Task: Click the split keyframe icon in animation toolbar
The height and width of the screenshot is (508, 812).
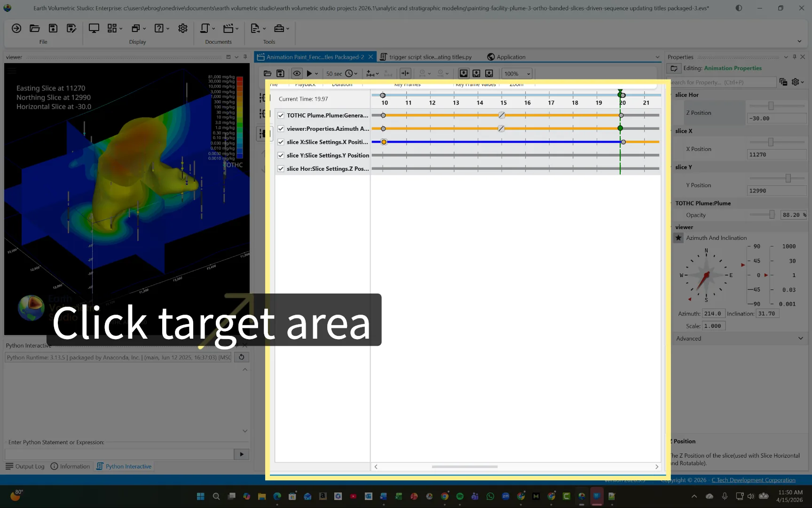Action: pyautogui.click(x=405, y=73)
